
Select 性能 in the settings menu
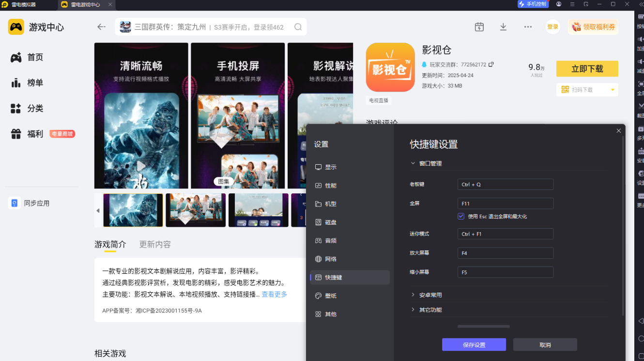click(330, 186)
